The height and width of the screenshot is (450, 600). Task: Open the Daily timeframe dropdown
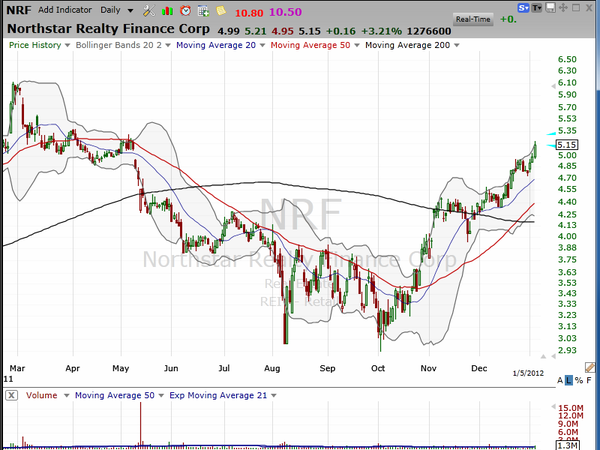(130, 11)
